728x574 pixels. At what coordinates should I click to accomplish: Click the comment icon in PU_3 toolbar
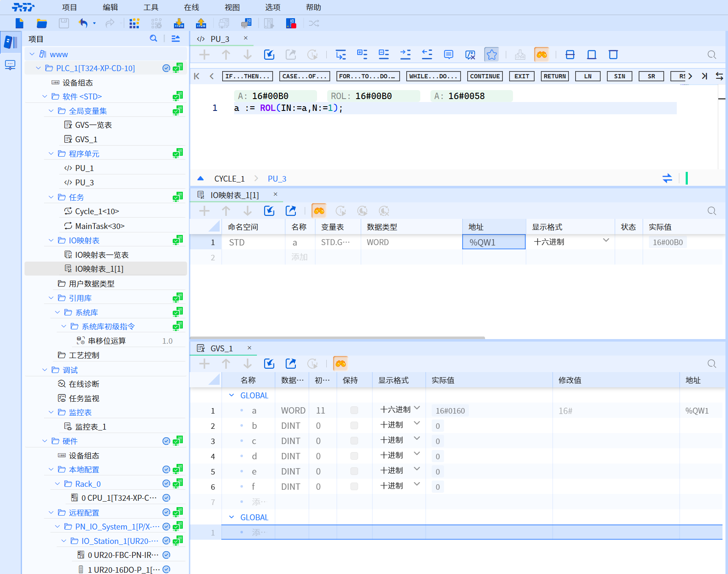tap(448, 55)
